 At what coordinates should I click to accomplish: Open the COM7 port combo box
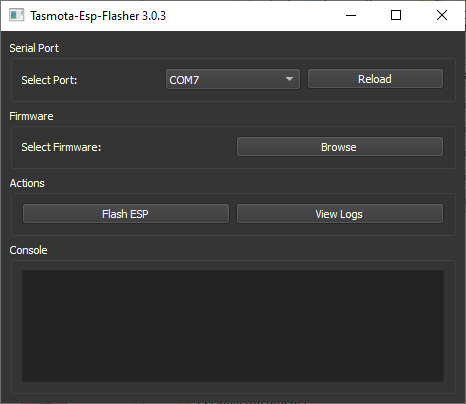click(x=233, y=79)
